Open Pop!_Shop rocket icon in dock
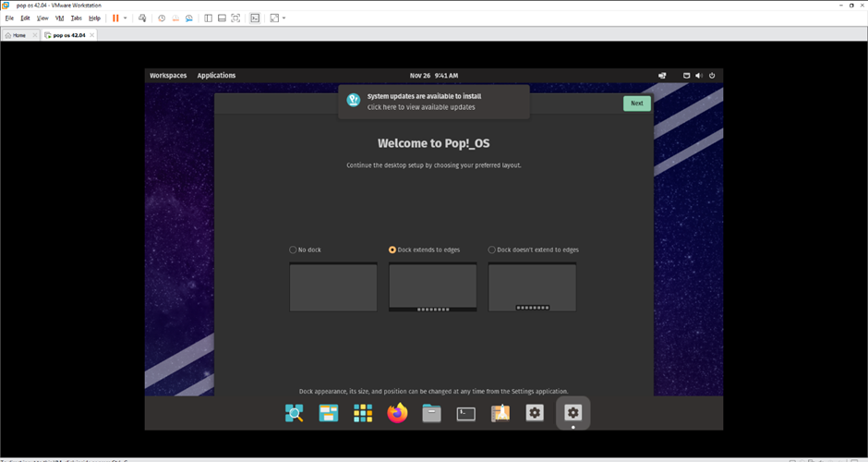 pyautogui.click(x=500, y=413)
